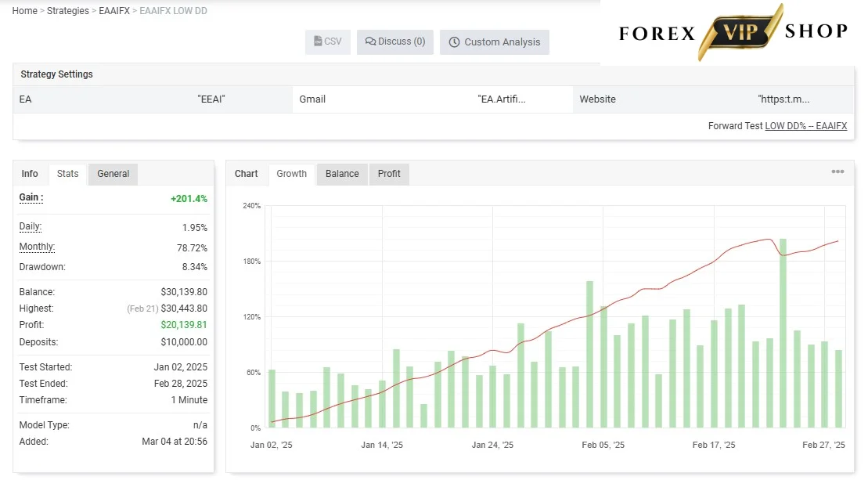Click the Strategy Settings heading
868x480 pixels.
[x=56, y=74]
